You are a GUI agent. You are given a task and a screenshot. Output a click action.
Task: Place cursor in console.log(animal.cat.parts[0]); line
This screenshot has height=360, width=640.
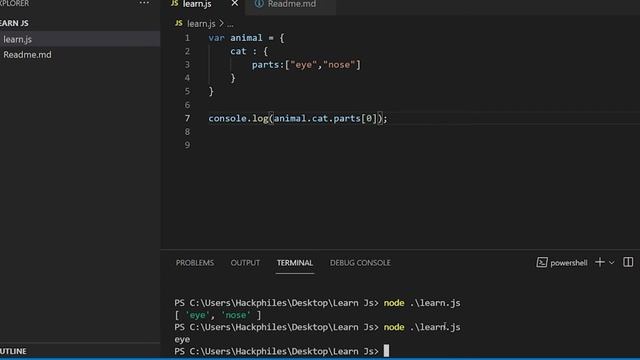click(298, 118)
